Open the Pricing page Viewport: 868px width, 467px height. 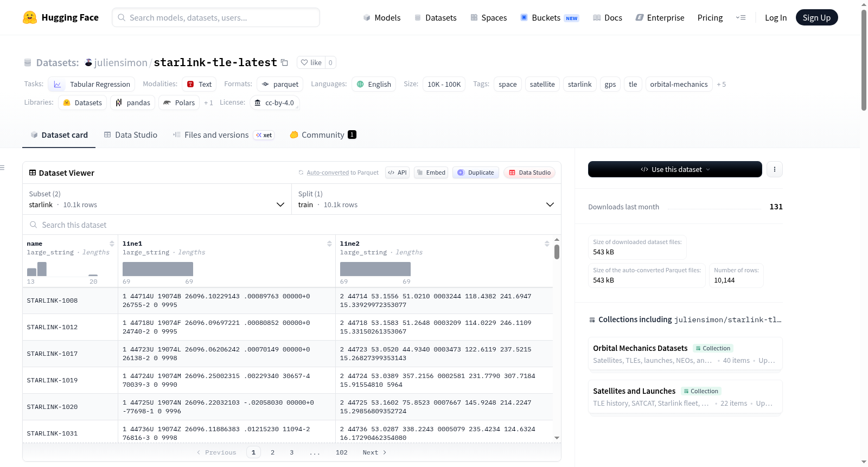click(x=710, y=18)
